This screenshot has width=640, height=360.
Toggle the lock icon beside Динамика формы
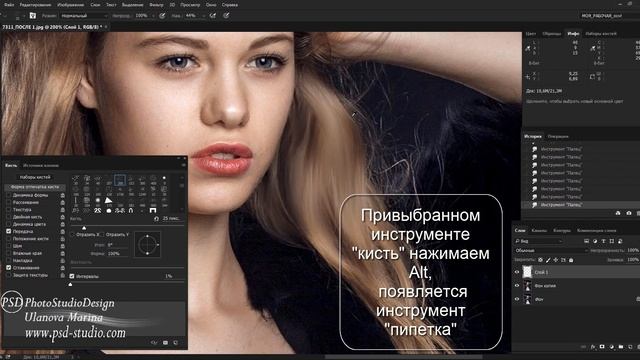(x=62, y=195)
